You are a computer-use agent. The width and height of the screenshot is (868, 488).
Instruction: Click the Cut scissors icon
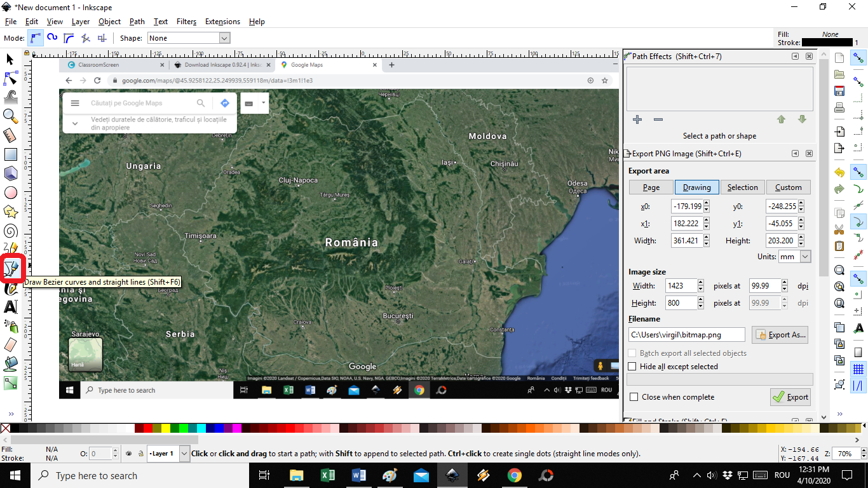click(x=839, y=229)
